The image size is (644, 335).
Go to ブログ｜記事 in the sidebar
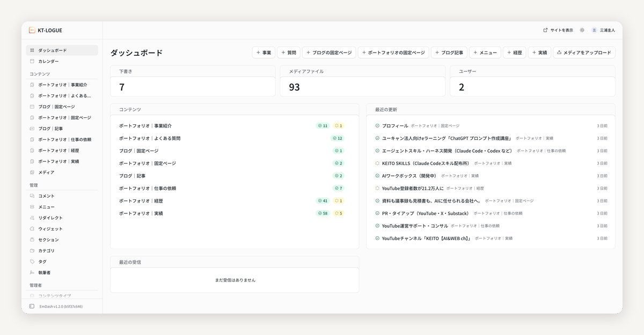[x=62, y=129]
